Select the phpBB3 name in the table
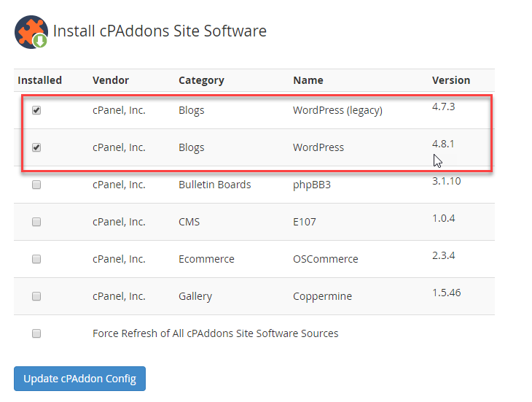 tap(312, 185)
